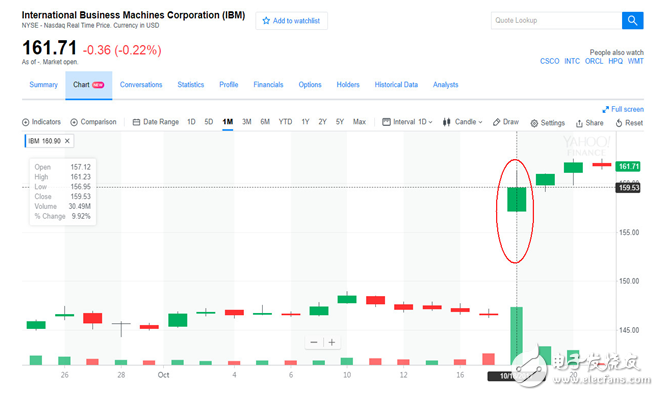The width and height of the screenshot is (659, 396).
Task: Switch time range to 5D
Action: click(x=208, y=122)
